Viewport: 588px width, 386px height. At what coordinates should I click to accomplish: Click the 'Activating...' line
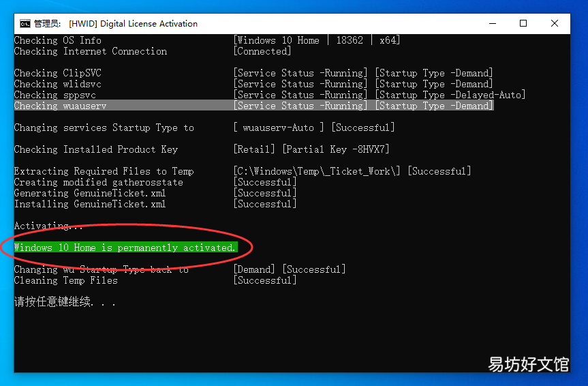click(48, 226)
